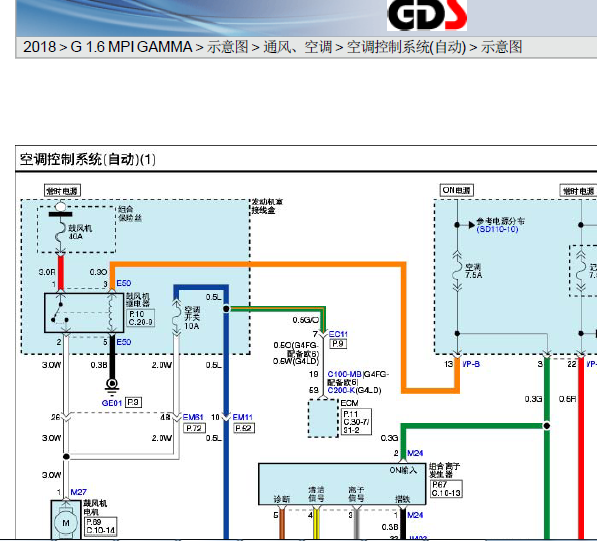The height and width of the screenshot is (541, 597).
Task: Open the first 示意图 breadcrumb after GAMMA
Action: (228, 47)
